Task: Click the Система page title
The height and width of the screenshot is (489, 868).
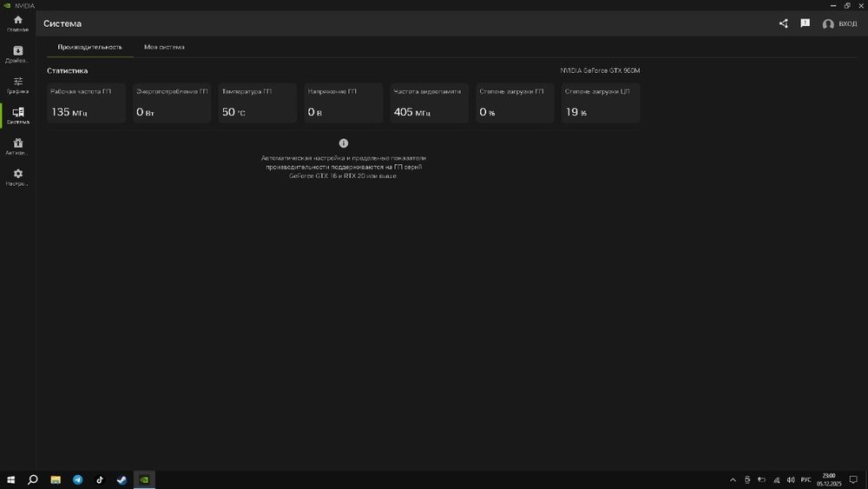Action: (62, 23)
